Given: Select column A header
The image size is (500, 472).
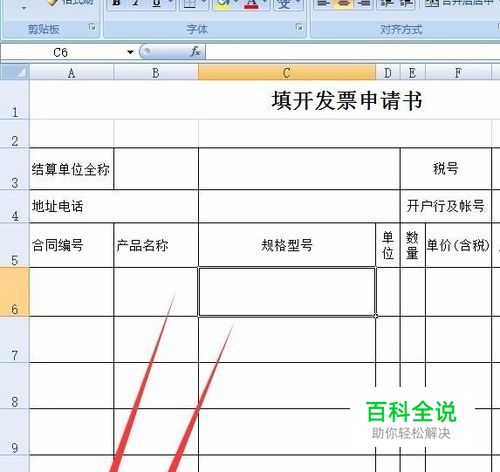Looking at the screenshot, I should [x=71, y=72].
